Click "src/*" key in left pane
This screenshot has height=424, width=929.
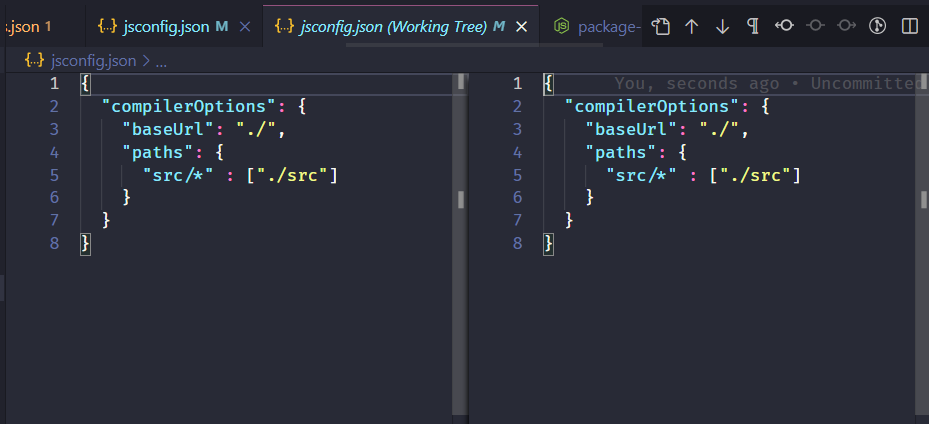point(180,175)
